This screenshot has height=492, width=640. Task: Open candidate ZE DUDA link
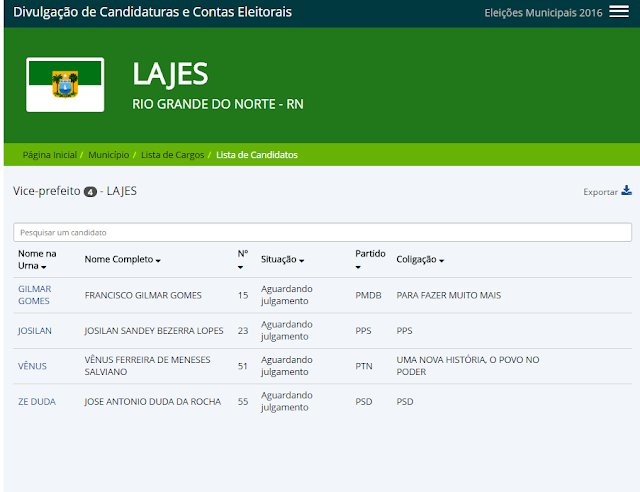coord(37,401)
